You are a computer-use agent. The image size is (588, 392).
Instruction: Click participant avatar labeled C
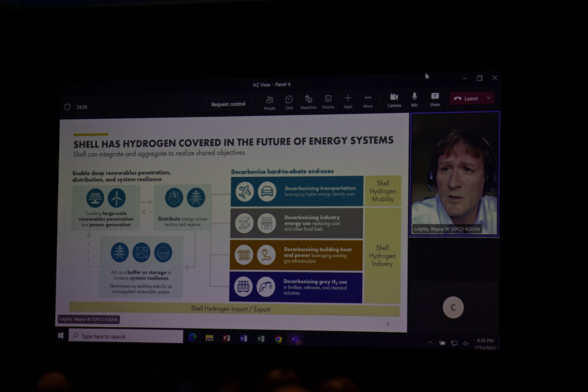(453, 308)
